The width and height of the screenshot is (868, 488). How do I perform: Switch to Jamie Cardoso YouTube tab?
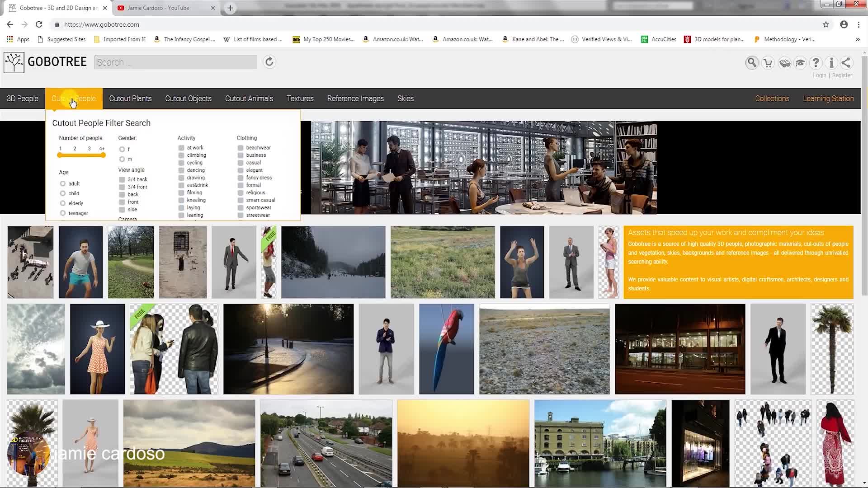(158, 8)
